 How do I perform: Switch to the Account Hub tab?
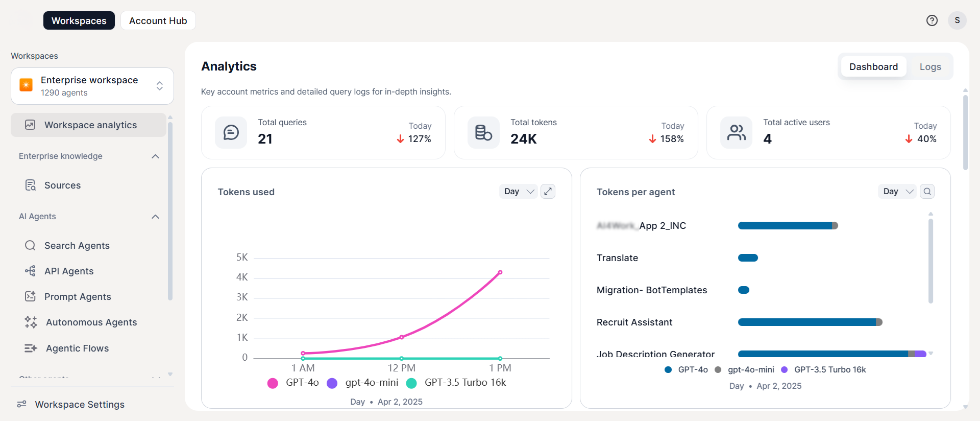point(158,20)
